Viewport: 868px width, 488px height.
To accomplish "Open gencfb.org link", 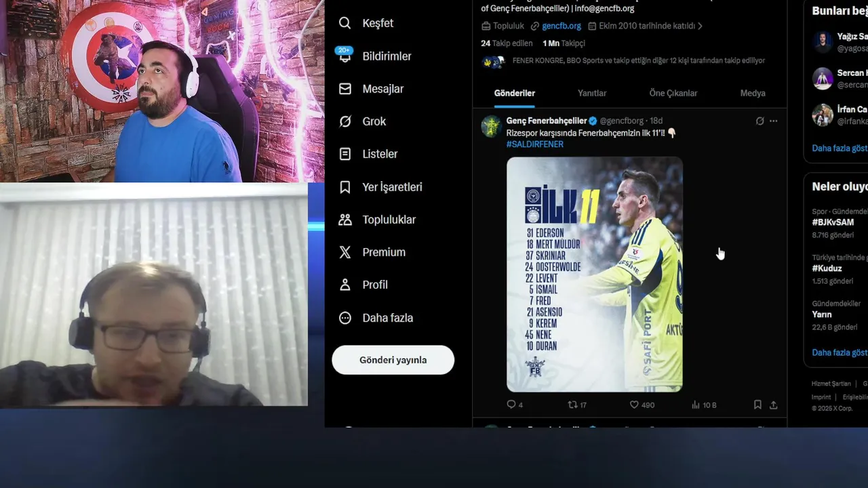I will click(x=561, y=26).
